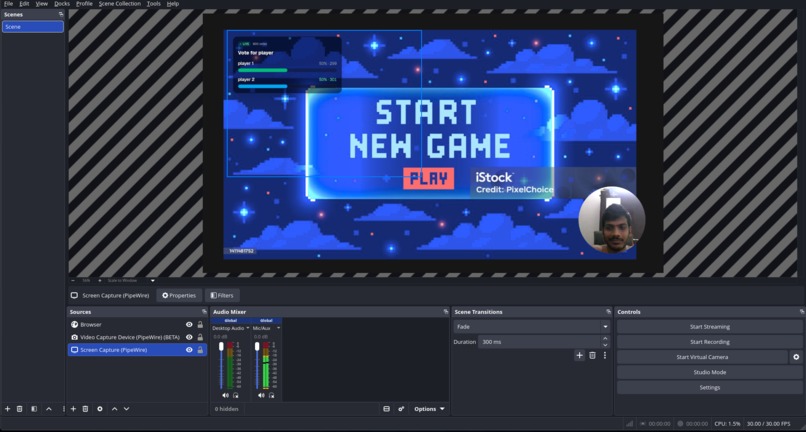
Task: Remove scene transition with trash icon
Action: point(592,355)
